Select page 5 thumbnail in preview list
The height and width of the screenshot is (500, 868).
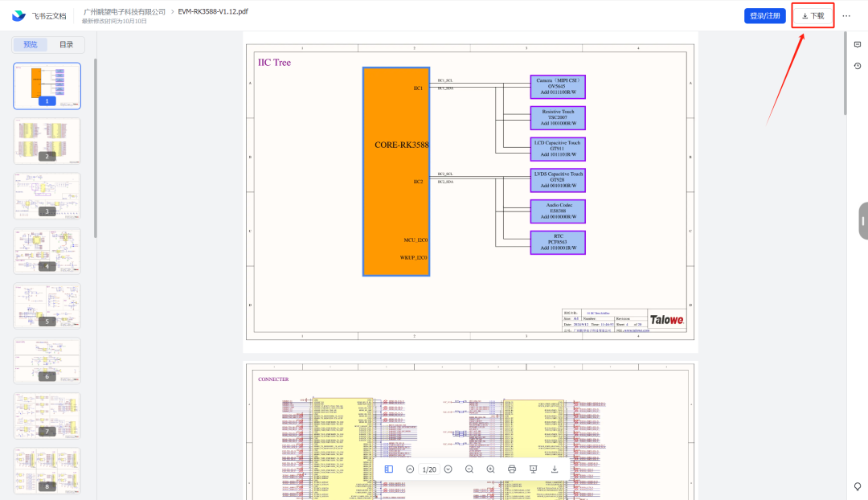(47, 306)
